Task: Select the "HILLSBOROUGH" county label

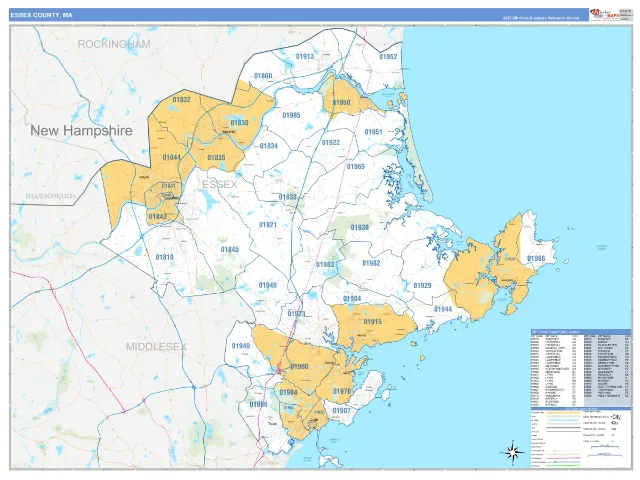Action: (x=51, y=196)
